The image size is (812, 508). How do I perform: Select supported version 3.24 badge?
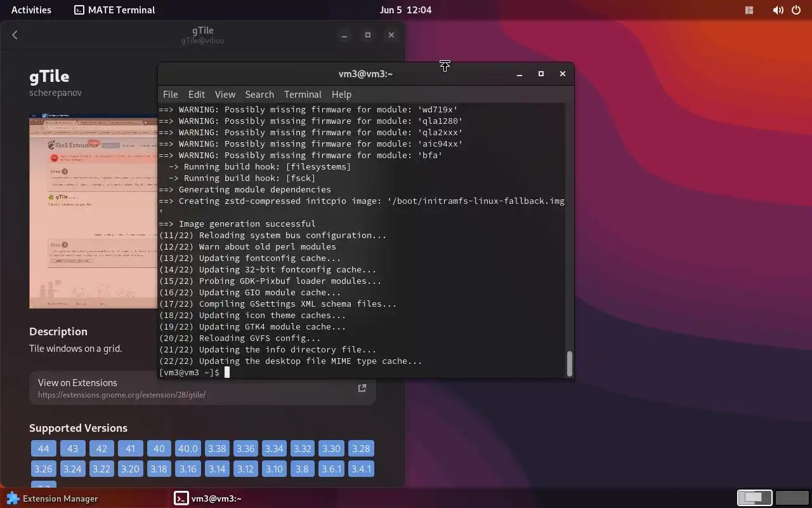(72, 469)
